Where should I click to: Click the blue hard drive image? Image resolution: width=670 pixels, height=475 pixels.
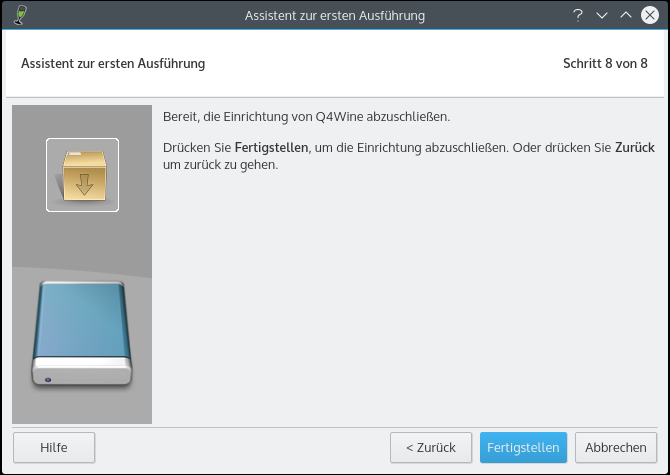pos(82,335)
